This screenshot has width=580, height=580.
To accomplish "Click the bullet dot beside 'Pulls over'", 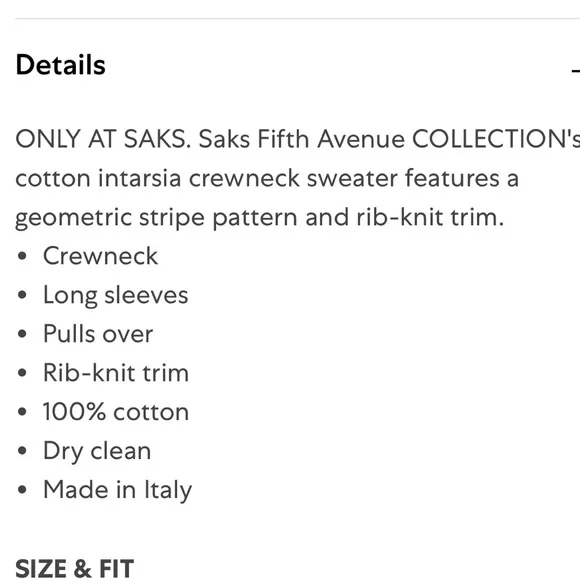I will coord(22,334).
